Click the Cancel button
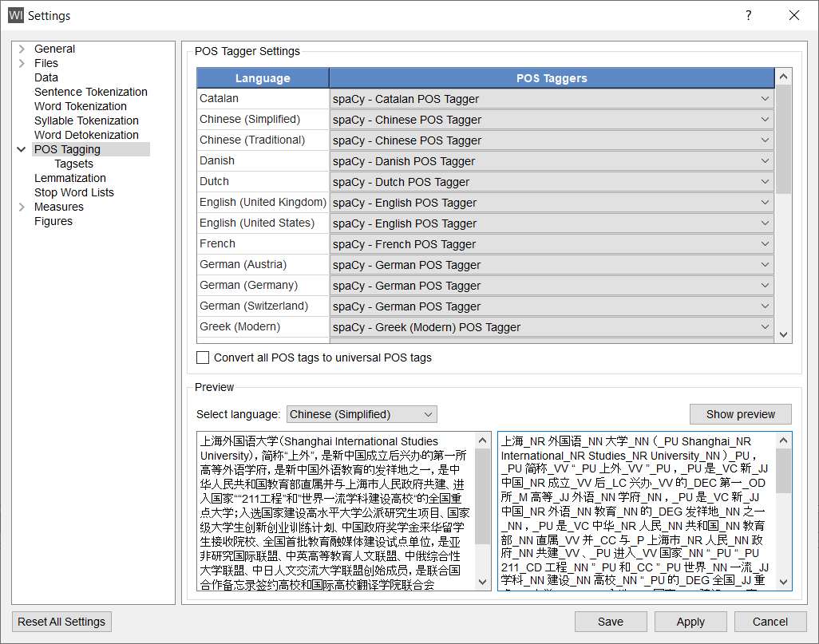The width and height of the screenshot is (819, 644). click(770, 622)
